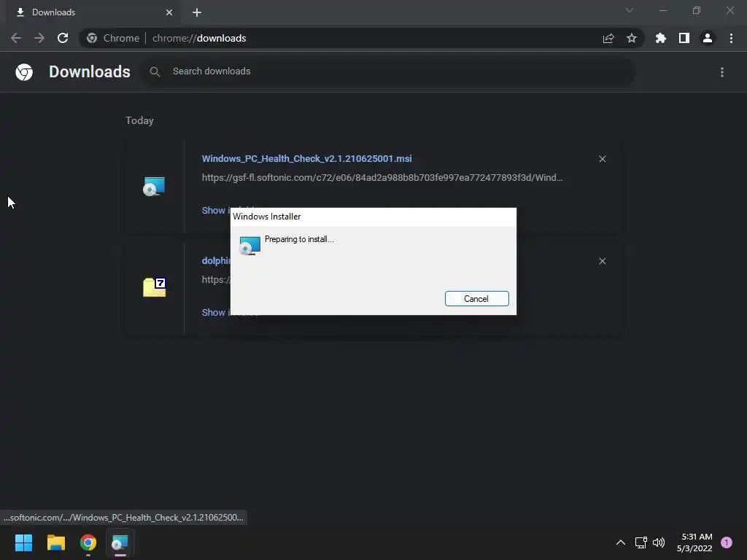Screen dimensions: 747x560
Task: Open the network tray icon
Action: point(640,542)
